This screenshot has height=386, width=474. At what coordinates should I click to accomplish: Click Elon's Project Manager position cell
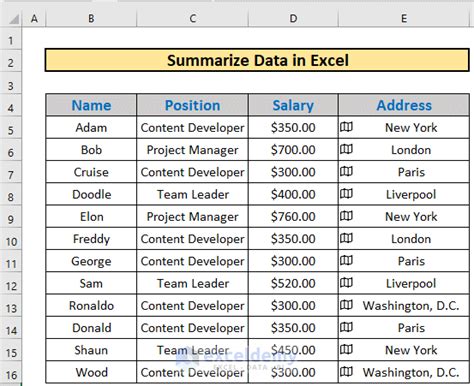tap(192, 217)
